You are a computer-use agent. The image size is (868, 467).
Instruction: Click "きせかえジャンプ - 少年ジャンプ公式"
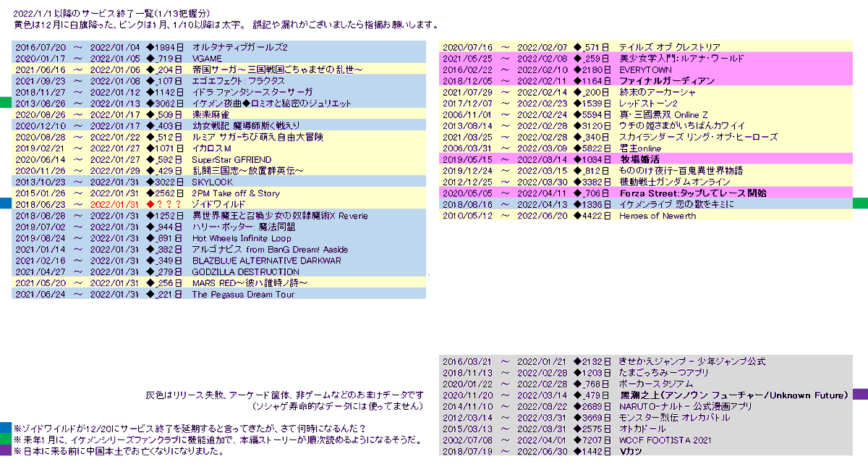pyautogui.click(x=692, y=361)
